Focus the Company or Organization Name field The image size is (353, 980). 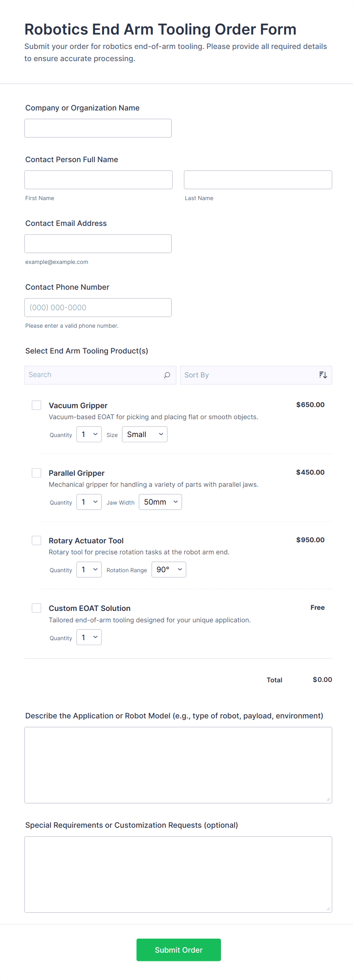(98, 128)
